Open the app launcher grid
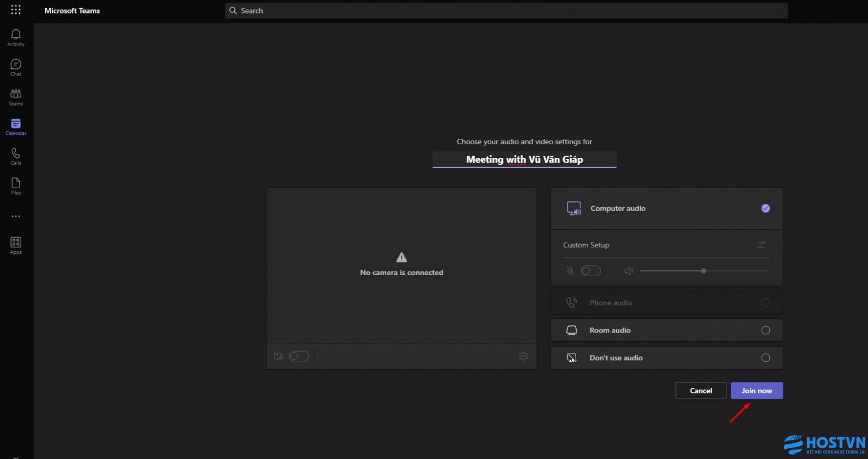The width and height of the screenshot is (868, 459). point(16,10)
